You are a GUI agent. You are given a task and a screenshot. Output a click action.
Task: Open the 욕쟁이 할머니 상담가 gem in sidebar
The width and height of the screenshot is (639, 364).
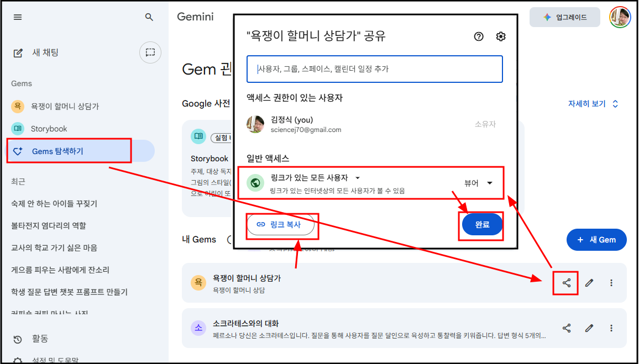pyautogui.click(x=65, y=106)
